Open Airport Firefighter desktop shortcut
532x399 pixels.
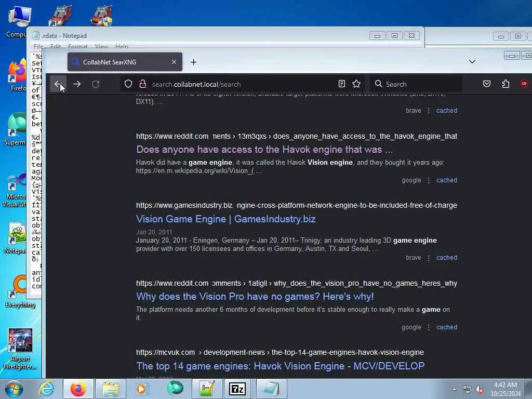tap(20, 349)
